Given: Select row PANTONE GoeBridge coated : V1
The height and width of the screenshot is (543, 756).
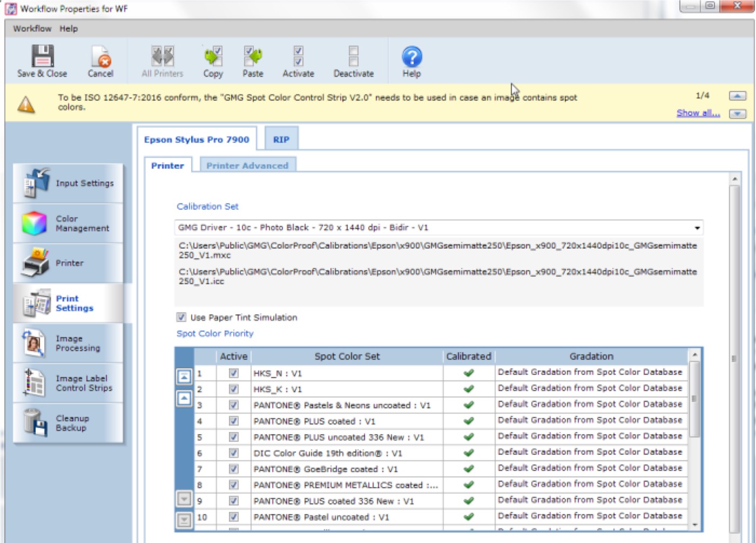Looking at the screenshot, I should coord(441,469).
